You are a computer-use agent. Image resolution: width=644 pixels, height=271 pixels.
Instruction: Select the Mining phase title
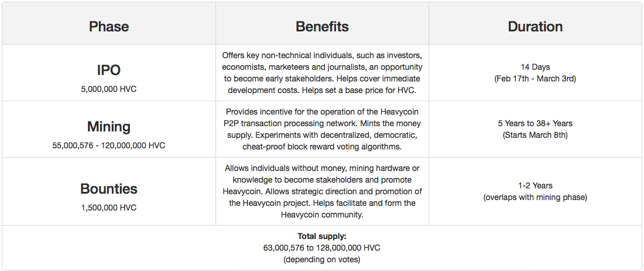pos(109,127)
